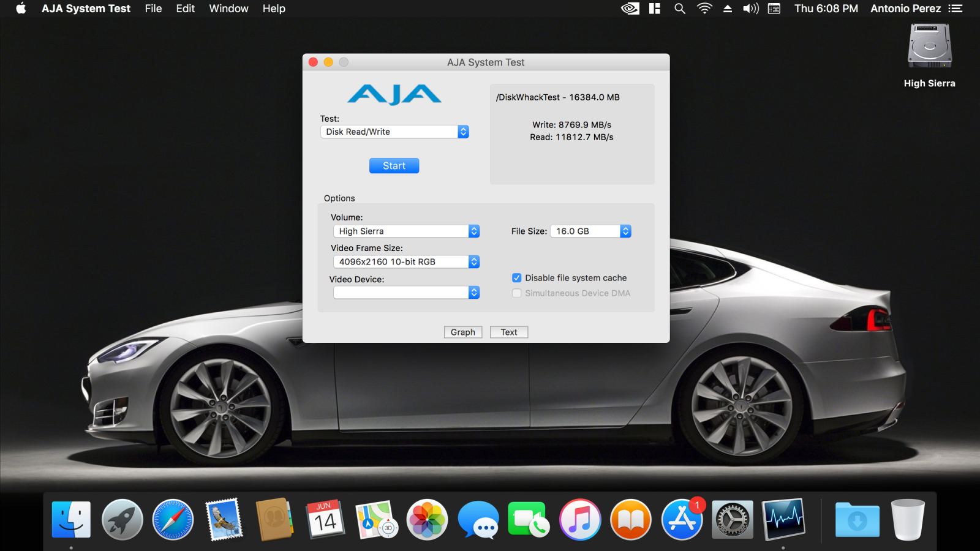Open App Store from the Dock

pos(682,520)
